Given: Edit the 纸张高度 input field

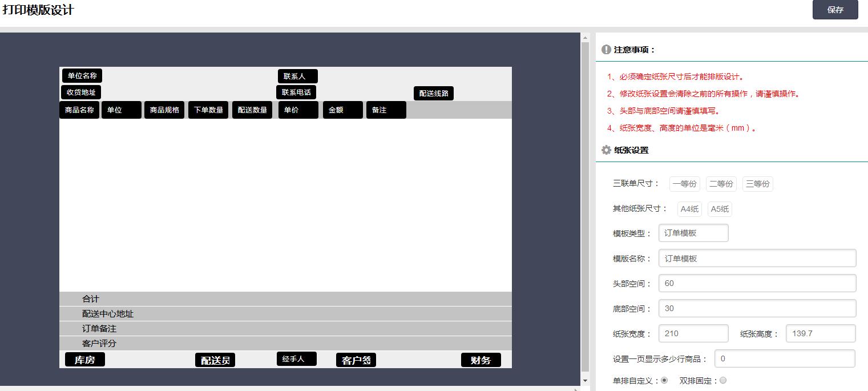Looking at the screenshot, I should tap(820, 333).
